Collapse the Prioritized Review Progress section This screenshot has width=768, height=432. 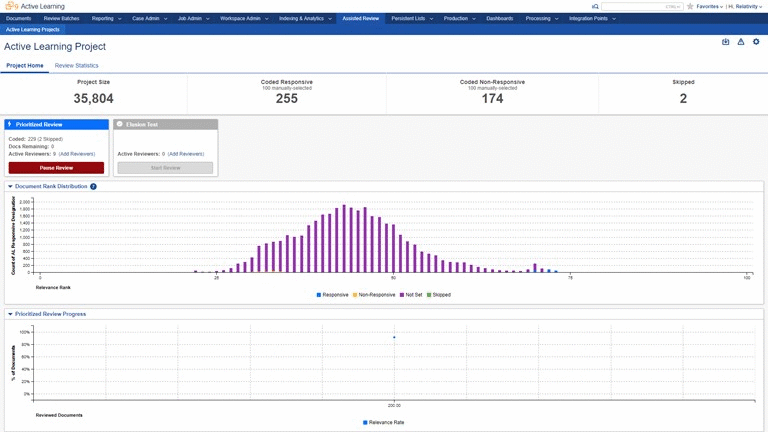[10, 314]
